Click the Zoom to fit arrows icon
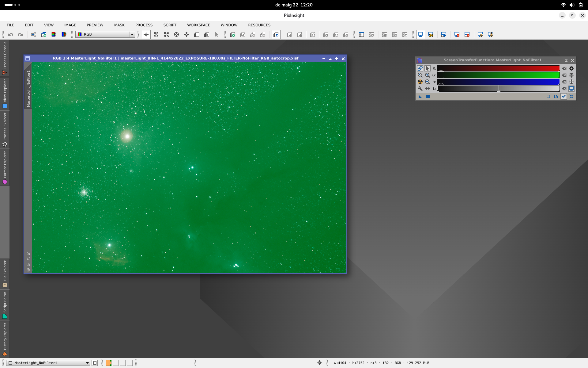The image size is (588, 368). [x=156, y=35]
